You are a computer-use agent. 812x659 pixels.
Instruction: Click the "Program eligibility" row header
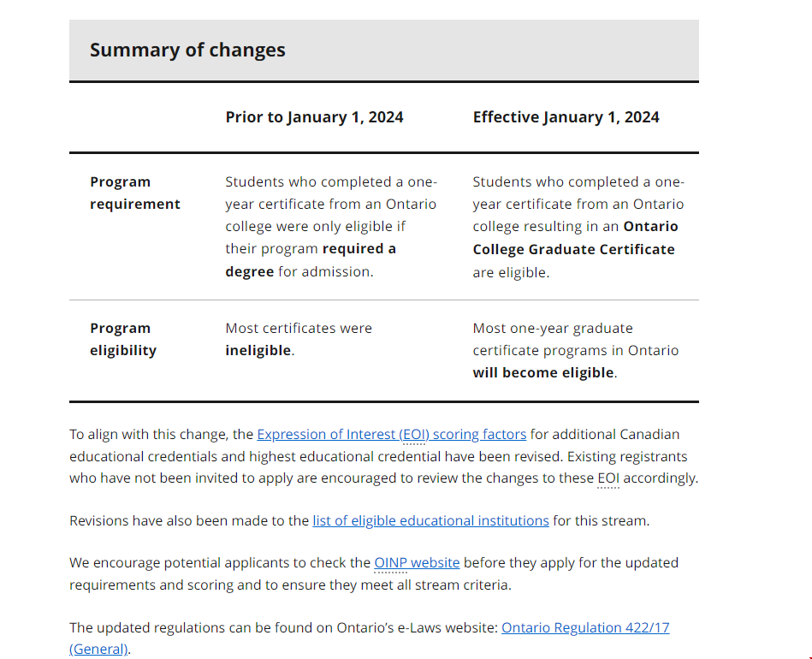point(123,339)
